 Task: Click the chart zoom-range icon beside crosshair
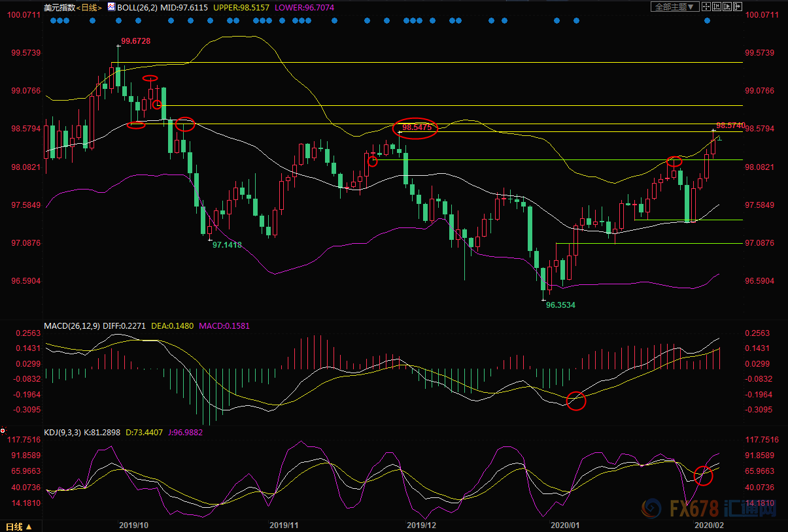point(717,7)
